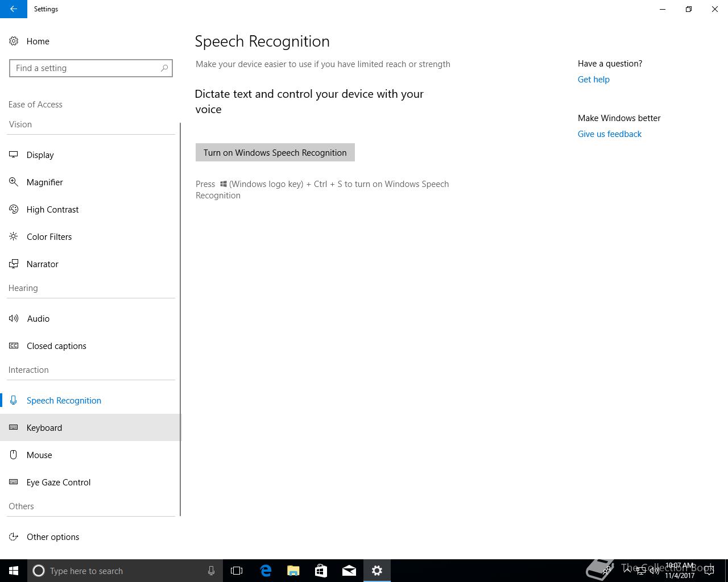Open Narrator settings
The image size is (728, 582).
91,264
